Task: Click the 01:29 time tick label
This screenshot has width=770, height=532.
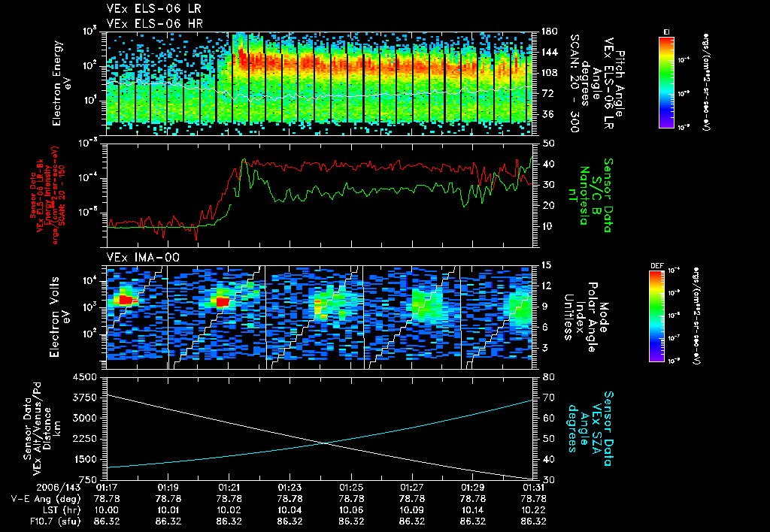Action: [x=473, y=488]
